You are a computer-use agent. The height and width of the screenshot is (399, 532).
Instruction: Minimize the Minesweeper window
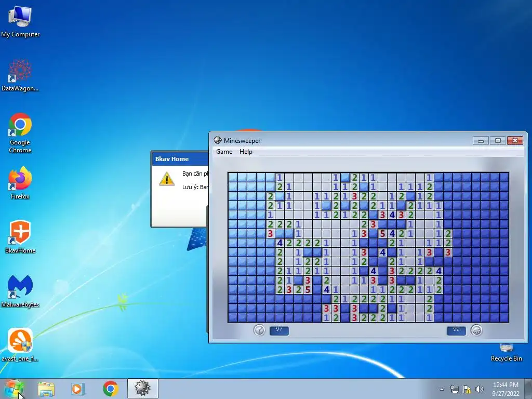click(x=481, y=140)
